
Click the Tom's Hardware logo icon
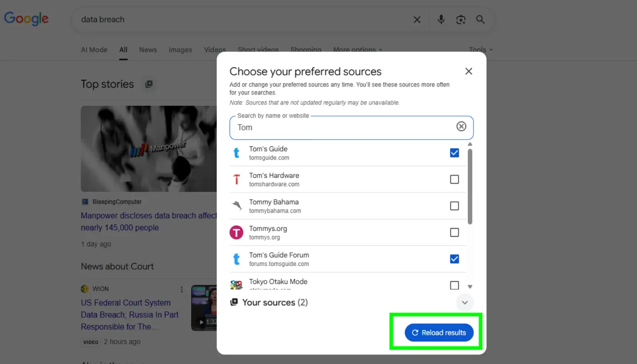coord(237,179)
